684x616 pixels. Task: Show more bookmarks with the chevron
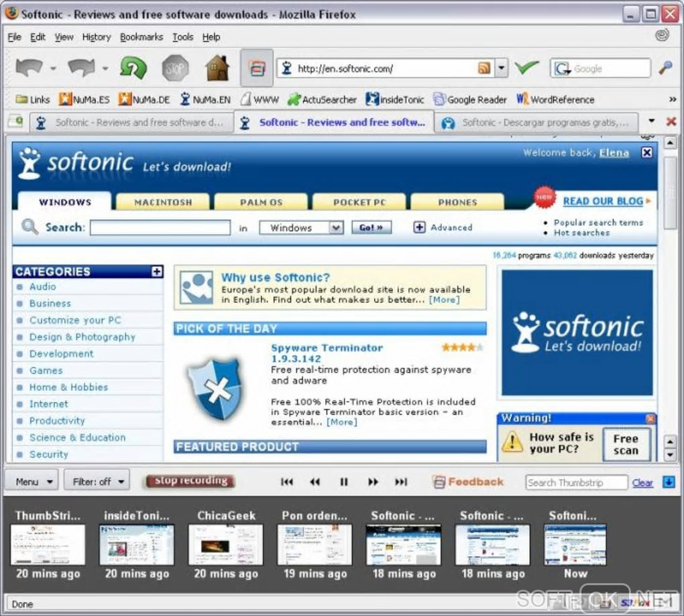point(672,99)
